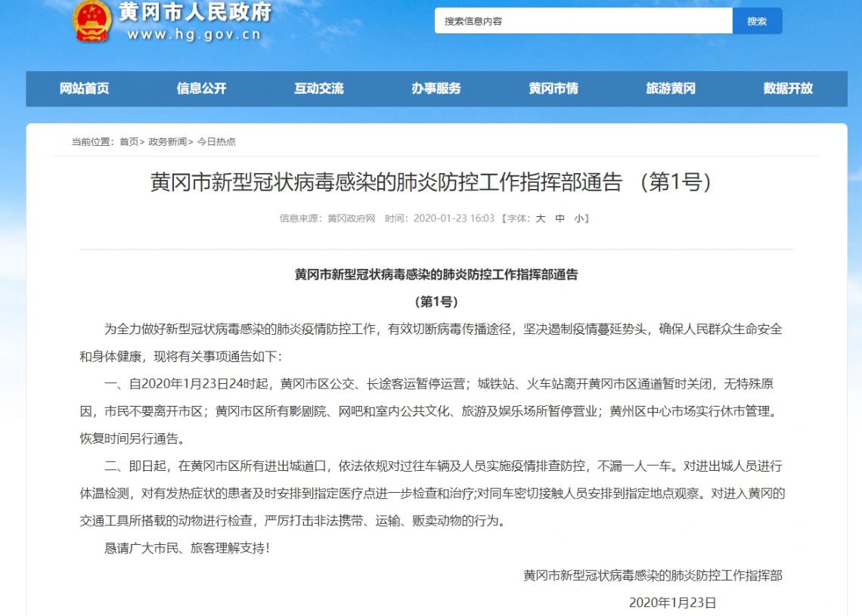Screen dimensions: 862x616
Task: Click the line 恳请广大市民、旅客理解支持！
Action: click(x=187, y=548)
